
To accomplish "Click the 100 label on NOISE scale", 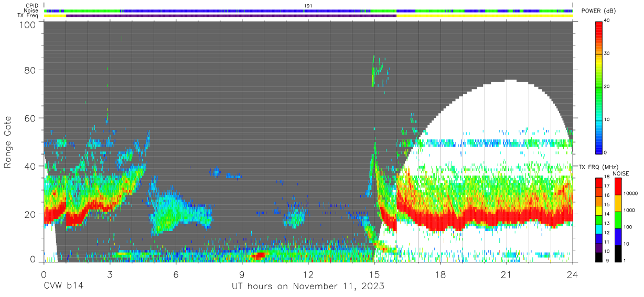I will tap(628, 227).
